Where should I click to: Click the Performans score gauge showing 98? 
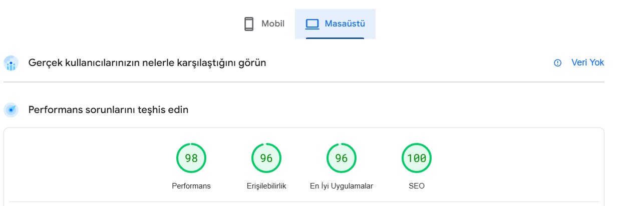point(191,158)
